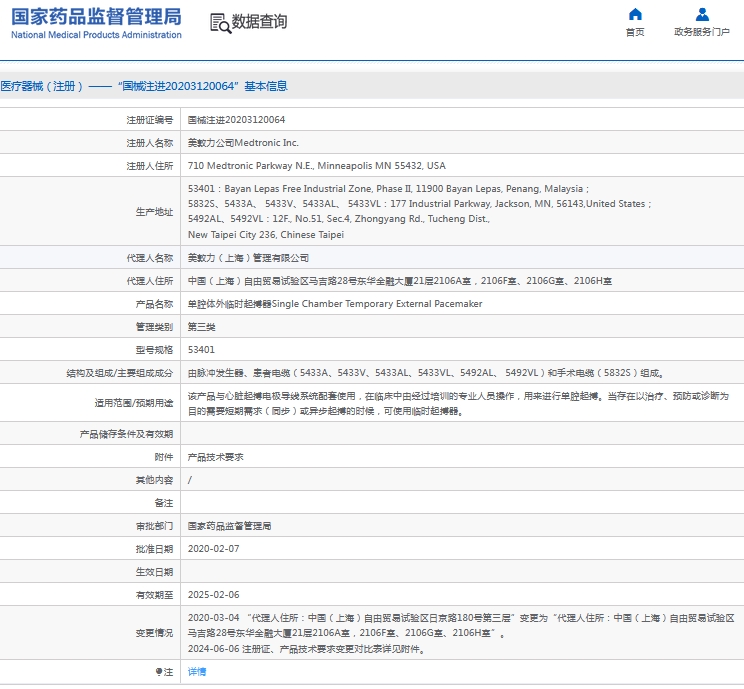Click expiry date 2025-02-06
Viewport: 744px width, 689px height.
(x=214, y=595)
